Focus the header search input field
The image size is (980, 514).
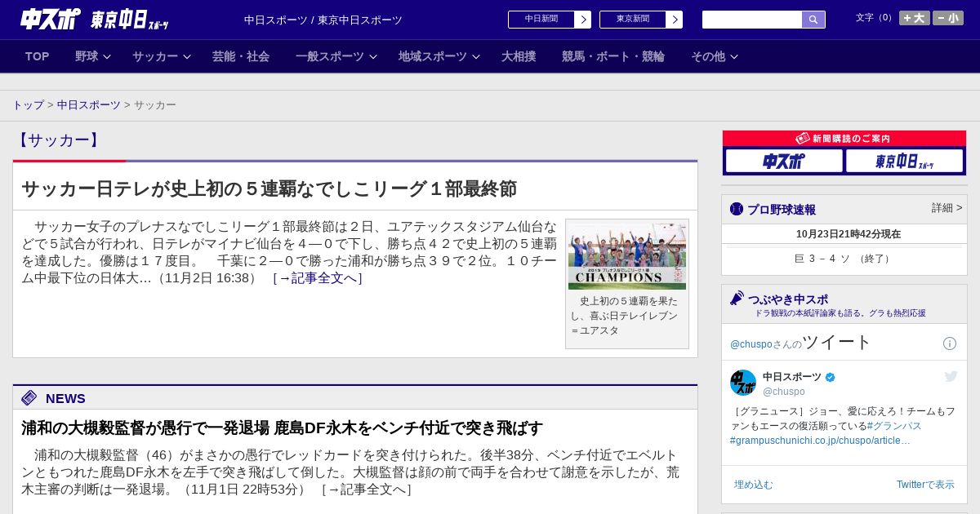click(752, 20)
